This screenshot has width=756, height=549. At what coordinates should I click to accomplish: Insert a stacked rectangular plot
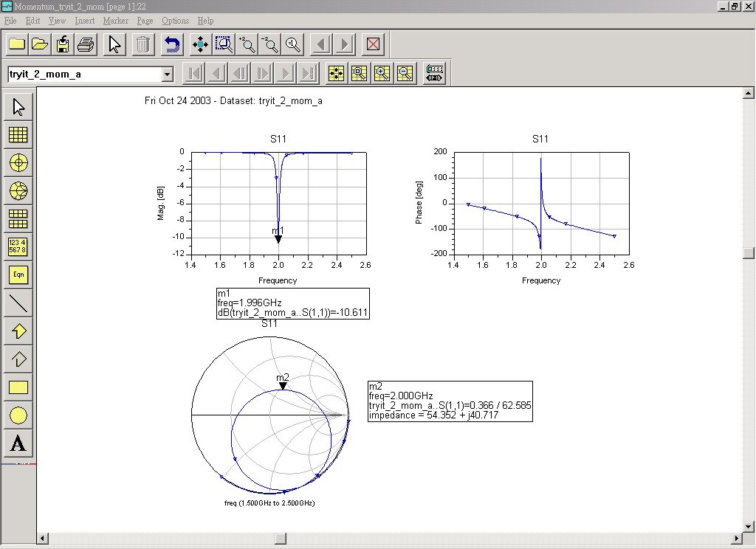click(18, 219)
